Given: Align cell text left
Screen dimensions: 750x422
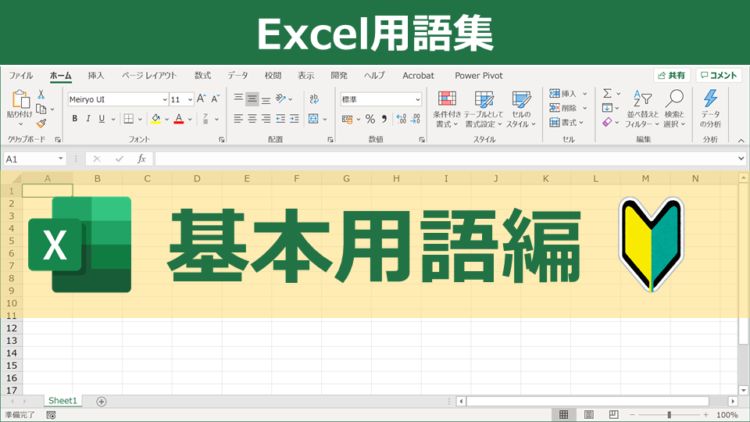Looking at the screenshot, I should pyautogui.click(x=238, y=119).
